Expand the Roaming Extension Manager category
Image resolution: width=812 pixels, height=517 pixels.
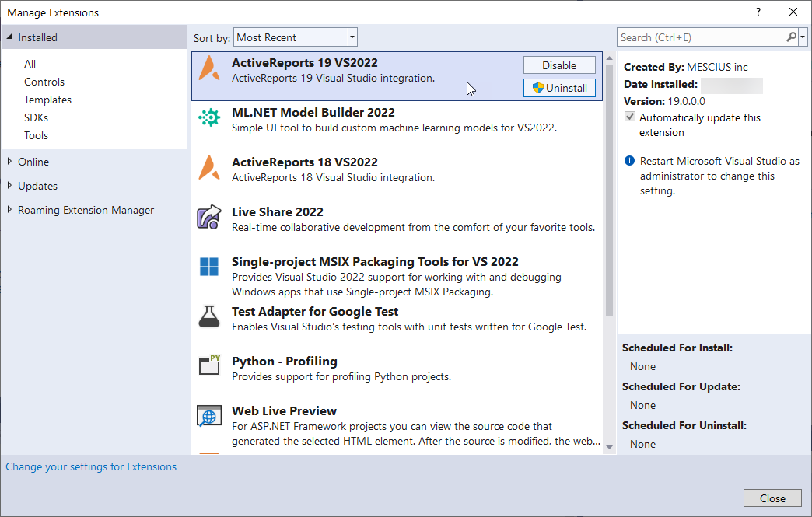click(x=9, y=210)
